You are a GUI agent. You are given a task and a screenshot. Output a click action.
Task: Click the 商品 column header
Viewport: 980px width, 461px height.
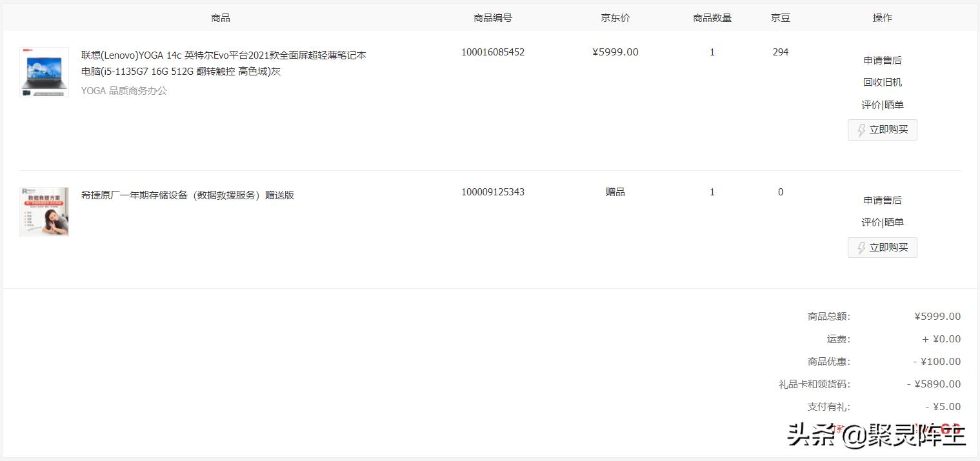[221, 17]
